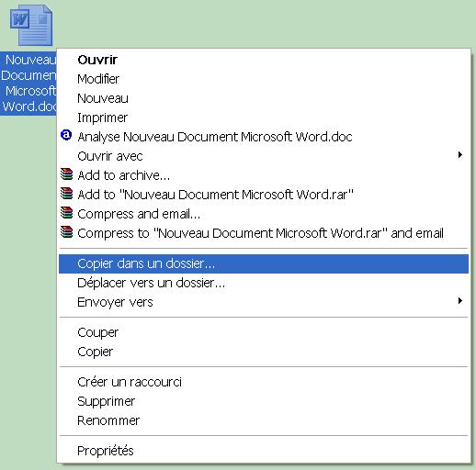Compress to Word.rar and email entry
The width and height of the screenshot is (476, 470).
pyautogui.click(x=264, y=233)
